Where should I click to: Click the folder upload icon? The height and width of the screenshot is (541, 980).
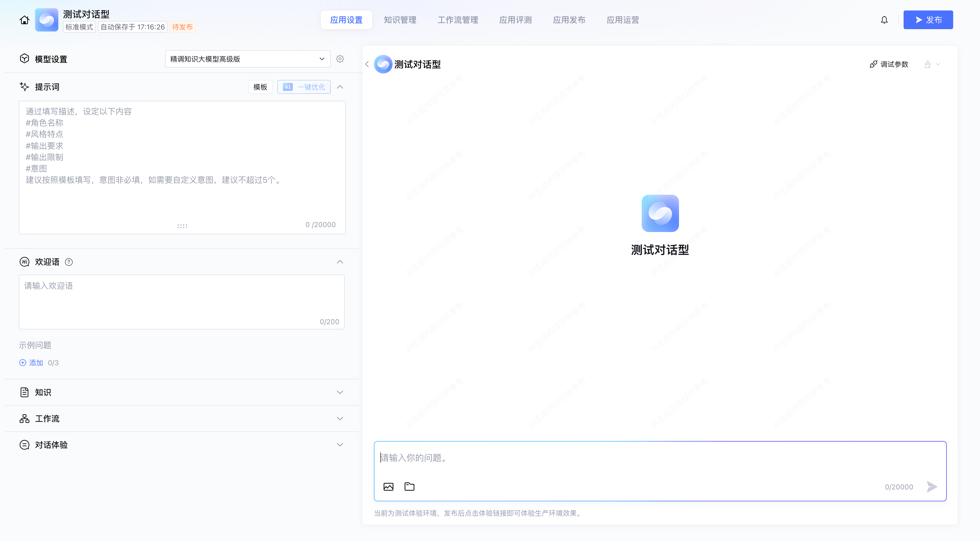409,486
